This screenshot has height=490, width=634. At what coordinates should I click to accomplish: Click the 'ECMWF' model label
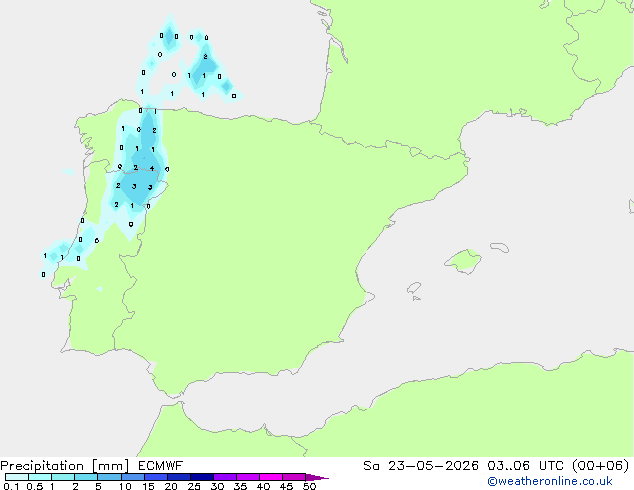click(161, 466)
